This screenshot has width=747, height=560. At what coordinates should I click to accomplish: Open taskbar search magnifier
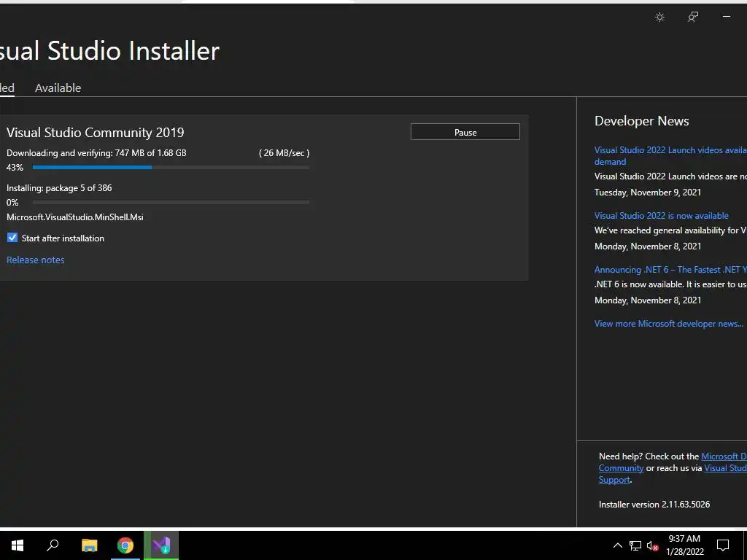coord(53,545)
